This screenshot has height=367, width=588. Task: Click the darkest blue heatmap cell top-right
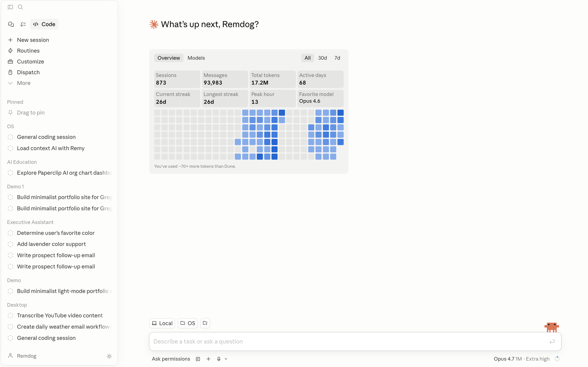340,113
